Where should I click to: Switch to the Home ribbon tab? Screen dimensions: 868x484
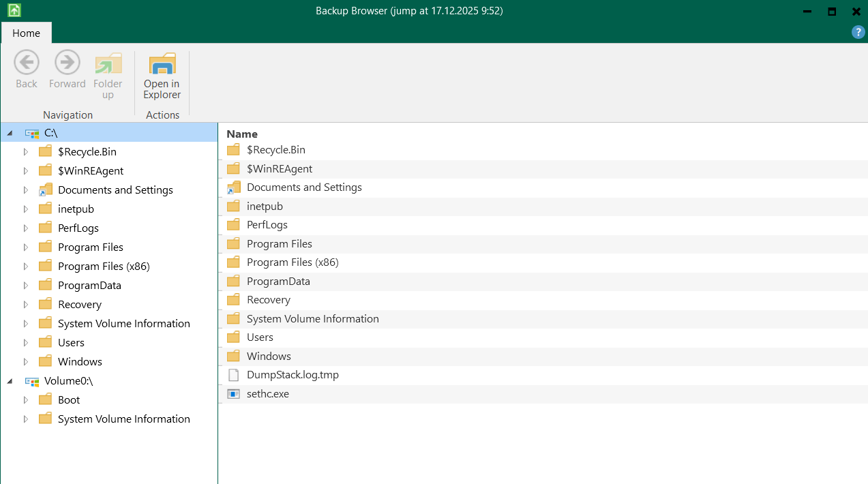click(x=26, y=33)
